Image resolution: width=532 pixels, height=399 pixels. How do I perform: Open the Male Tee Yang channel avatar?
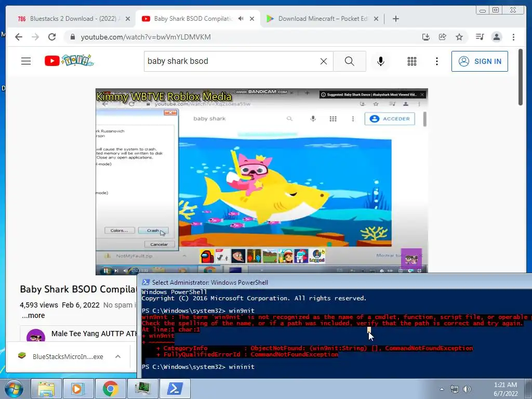click(36, 336)
